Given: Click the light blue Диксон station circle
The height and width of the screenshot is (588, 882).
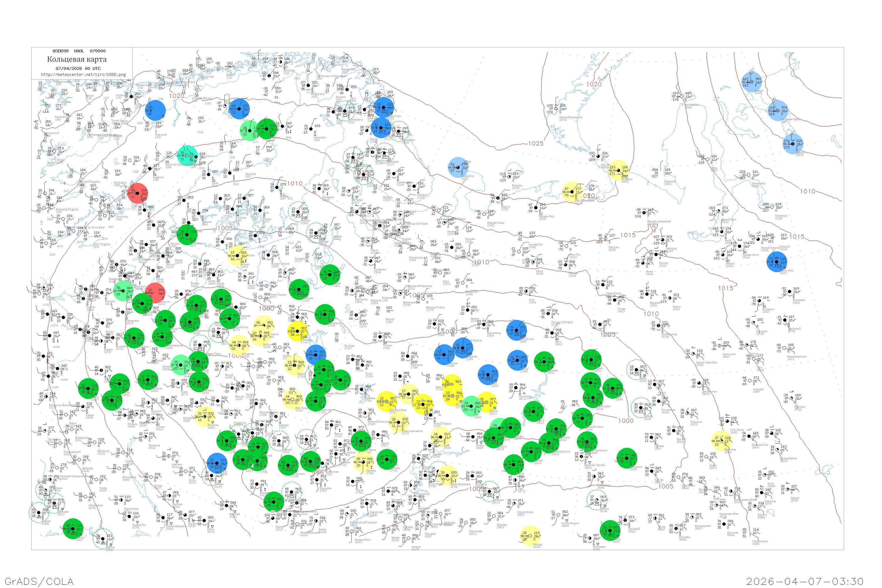Looking at the screenshot, I should point(751,82).
